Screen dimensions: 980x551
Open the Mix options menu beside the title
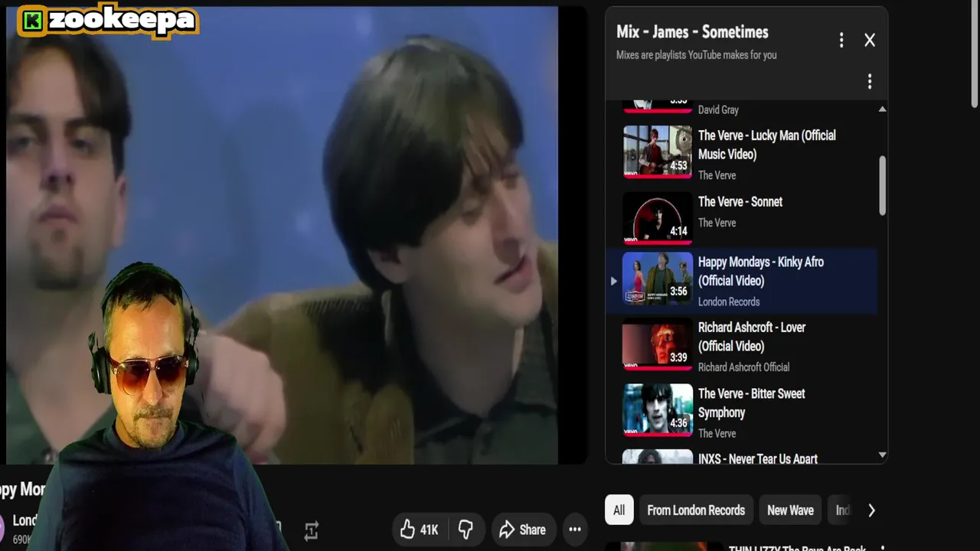[x=841, y=40]
